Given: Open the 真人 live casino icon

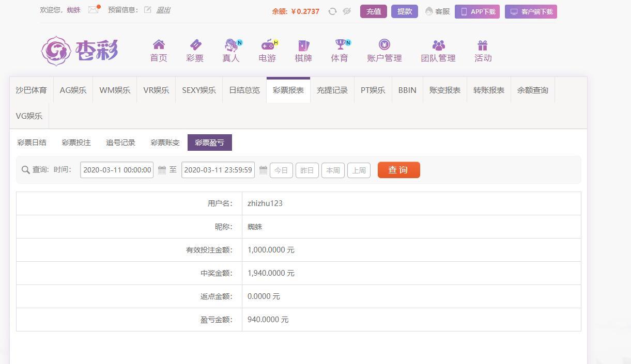Looking at the screenshot, I should tap(232, 45).
